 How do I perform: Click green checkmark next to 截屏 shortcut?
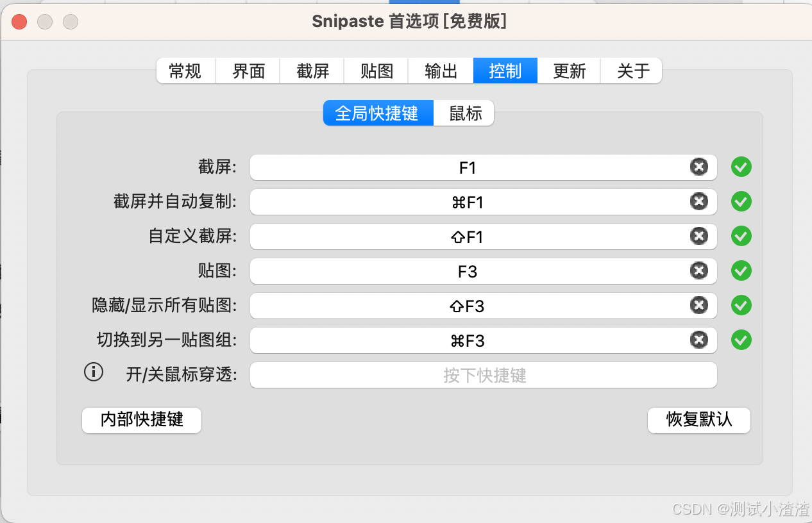click(741, 167)
